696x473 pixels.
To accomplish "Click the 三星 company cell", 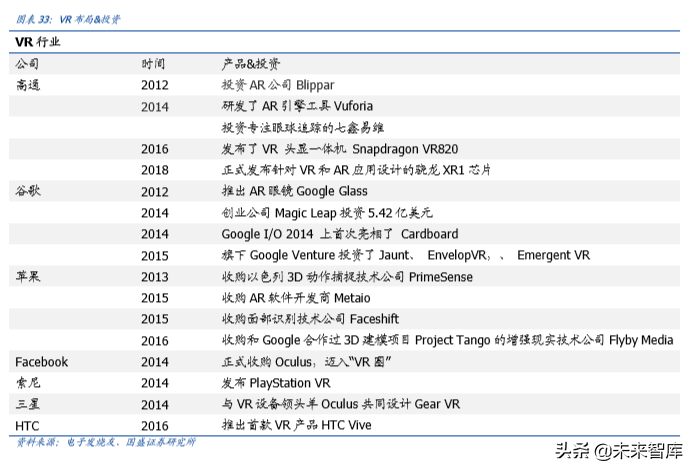I will pyautogui.click(x=28, y=404).
